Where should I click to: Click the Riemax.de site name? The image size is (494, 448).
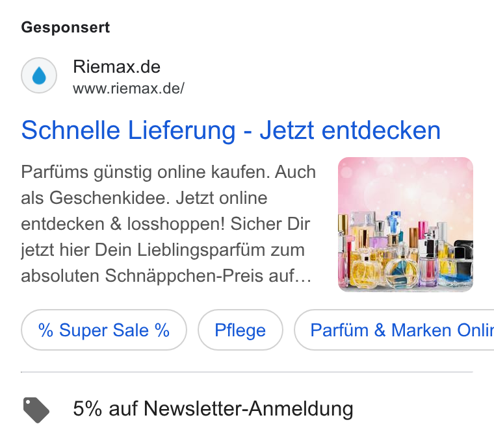(x=117, y=67)
